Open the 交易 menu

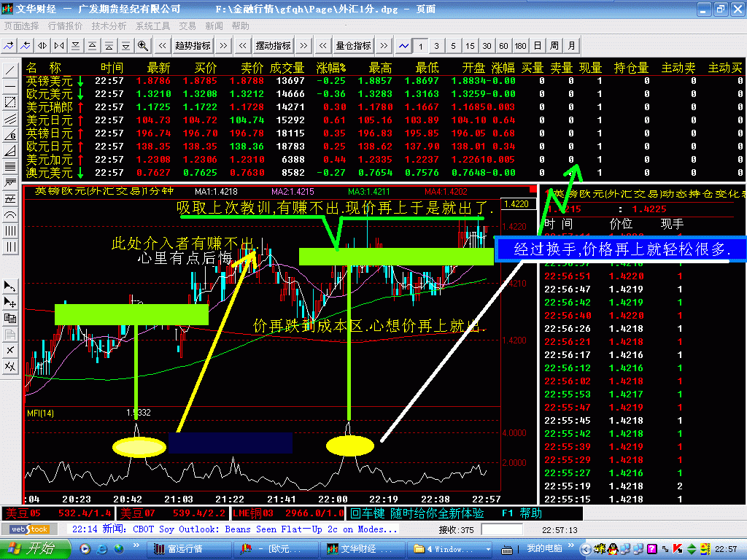tap(187, 26)
